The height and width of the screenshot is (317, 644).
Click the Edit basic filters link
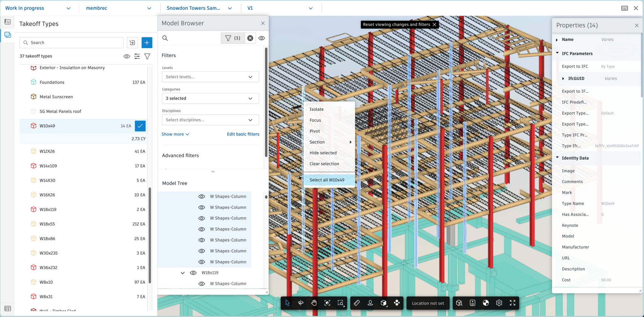tap(243, 134)
